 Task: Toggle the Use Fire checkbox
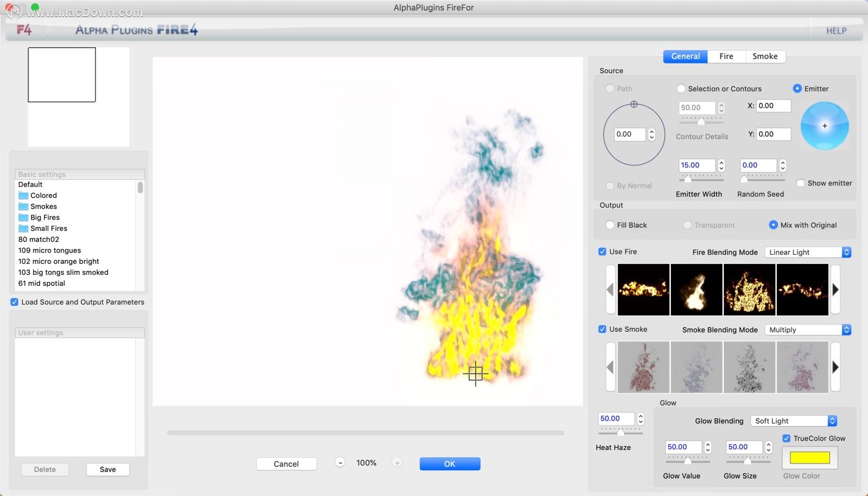coord(602,252)
